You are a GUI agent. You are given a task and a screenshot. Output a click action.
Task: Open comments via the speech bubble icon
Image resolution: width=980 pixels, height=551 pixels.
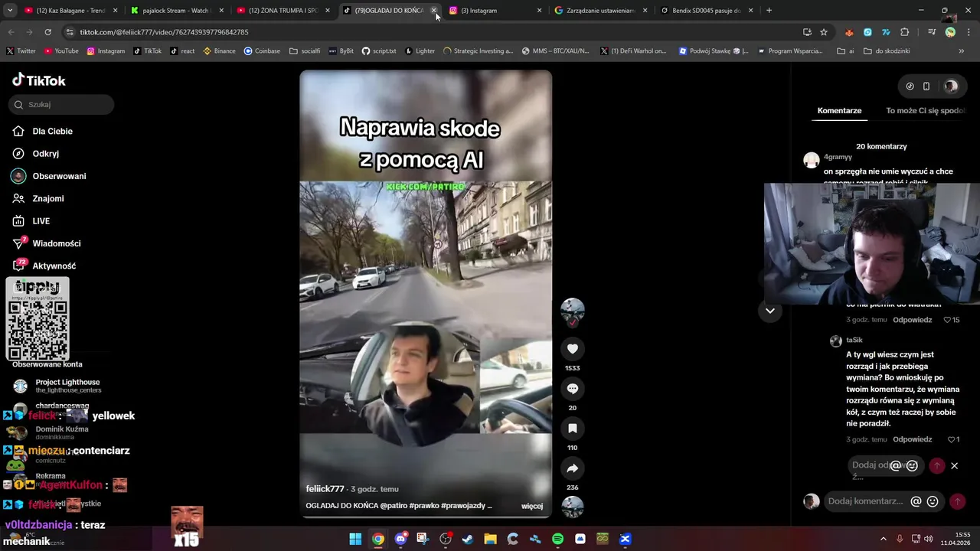pyautogui.click(x=572, y=389)
